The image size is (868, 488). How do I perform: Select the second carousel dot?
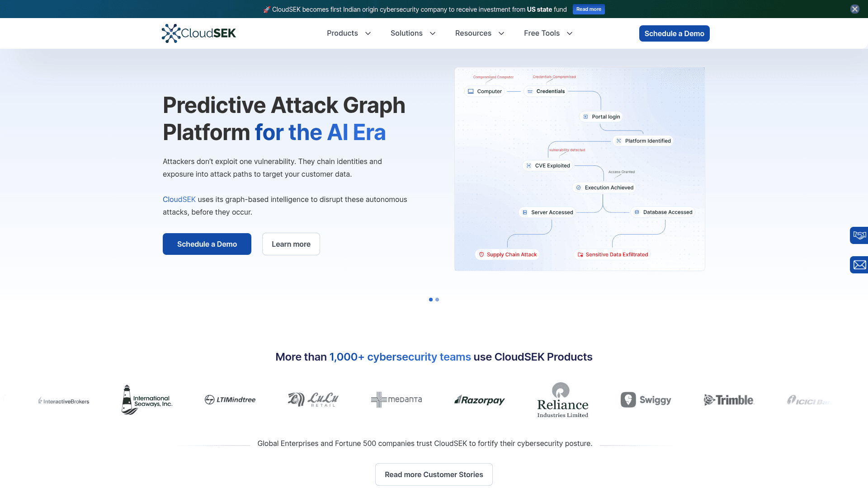coord(437,300)
